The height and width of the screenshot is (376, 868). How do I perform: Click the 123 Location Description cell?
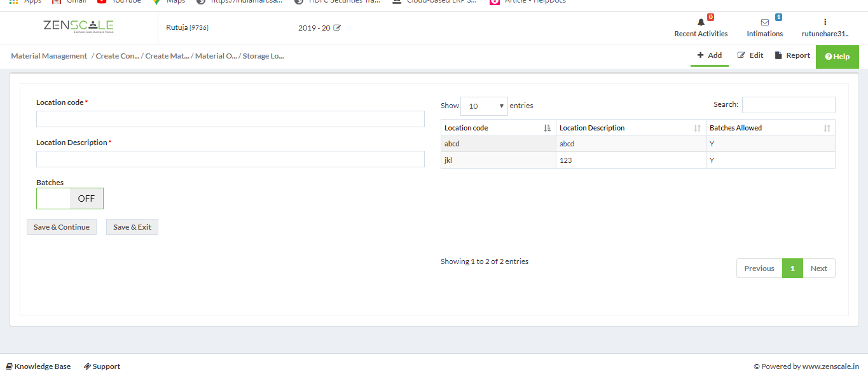[x=631, y=160]
